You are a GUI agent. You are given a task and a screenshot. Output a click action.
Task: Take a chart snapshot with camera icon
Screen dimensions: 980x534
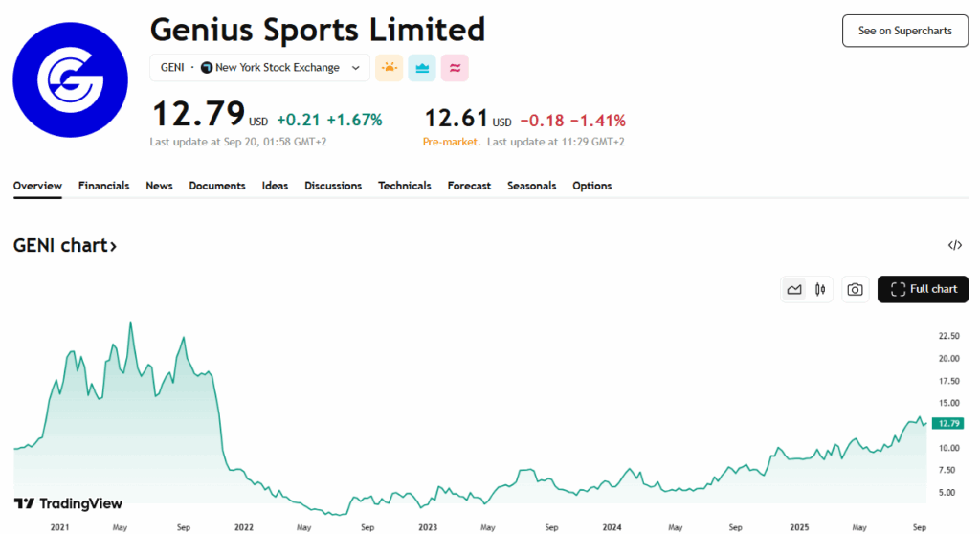[x=855, y=290]
